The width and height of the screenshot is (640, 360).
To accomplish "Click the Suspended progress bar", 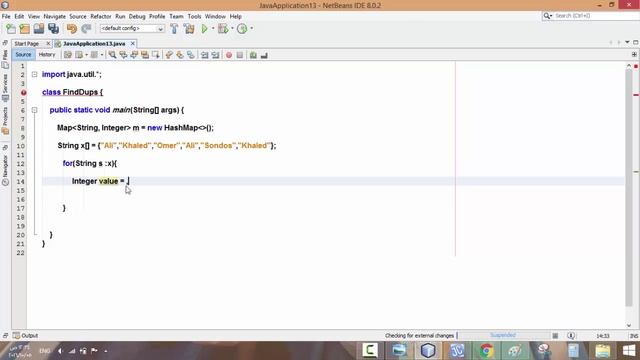I will 503,336.
